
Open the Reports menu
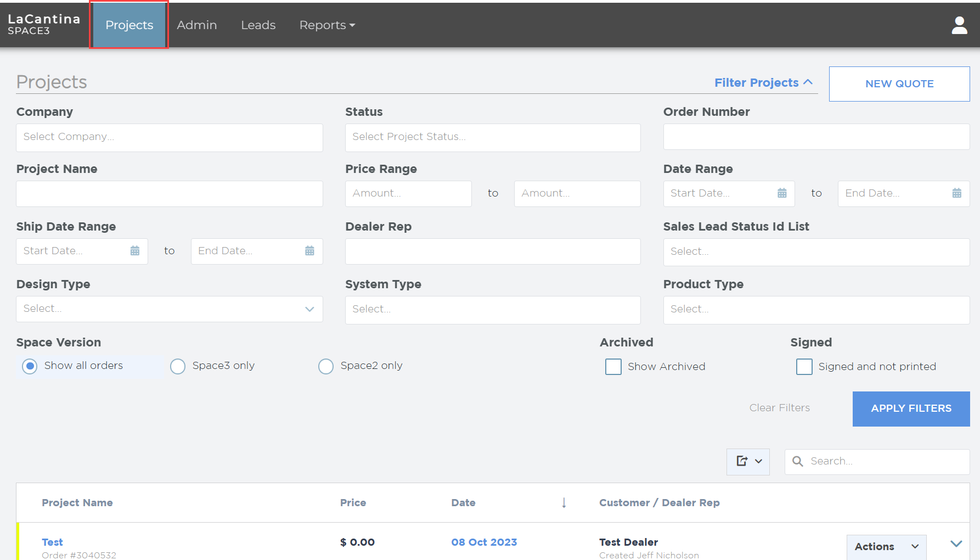(x=328, y=25)
